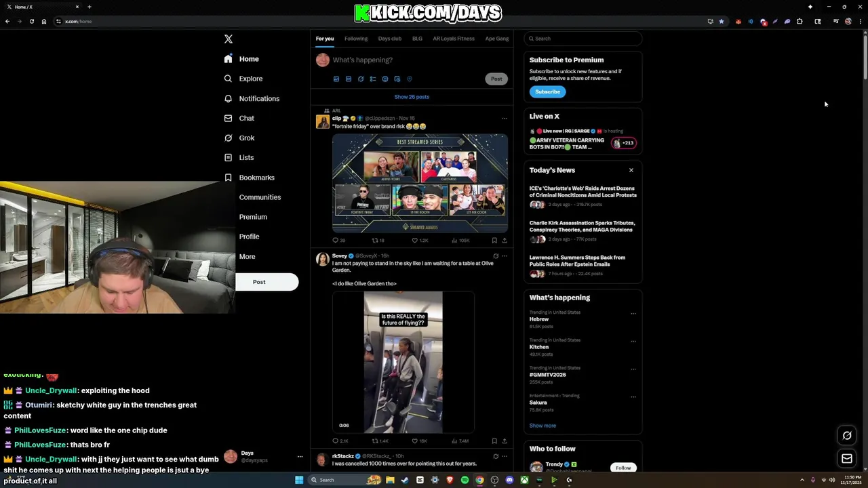
Task: Open messages floating button at bottom right
Action: pyautogui.click(x=847, y=459)
